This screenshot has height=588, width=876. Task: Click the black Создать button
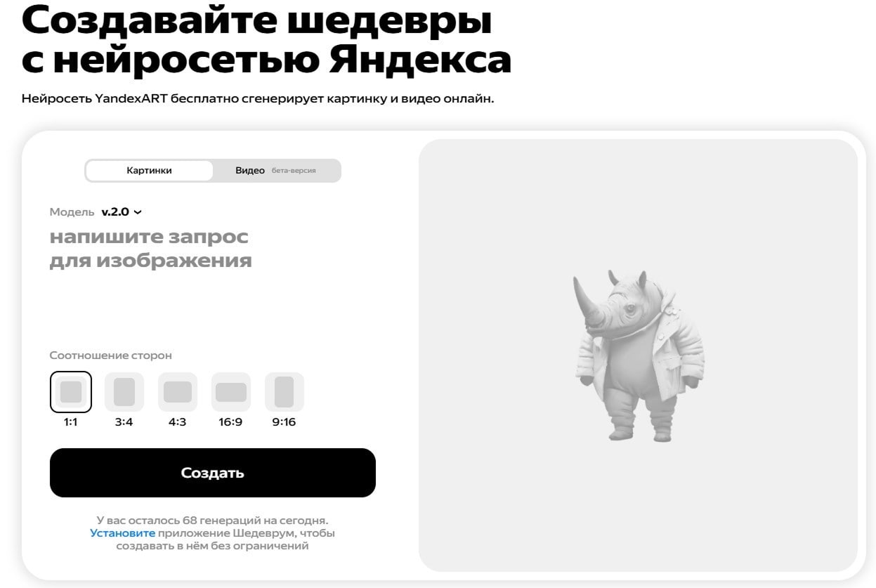pos(213,473)
